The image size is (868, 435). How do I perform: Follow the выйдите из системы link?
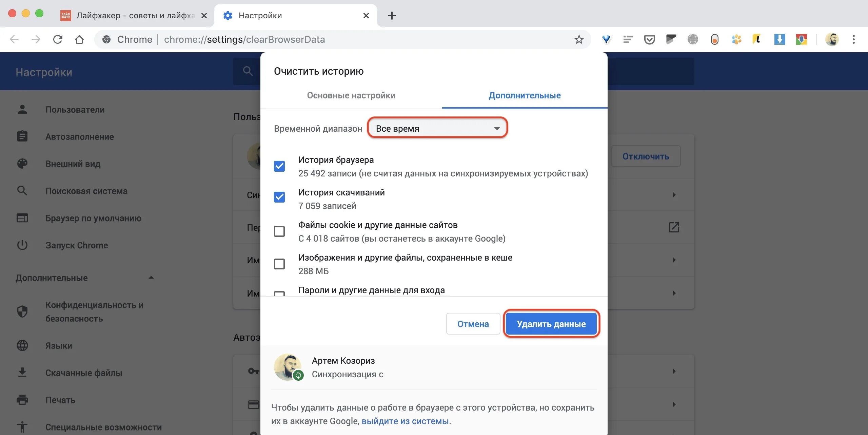pyautogui.click(x=405, y=421)
